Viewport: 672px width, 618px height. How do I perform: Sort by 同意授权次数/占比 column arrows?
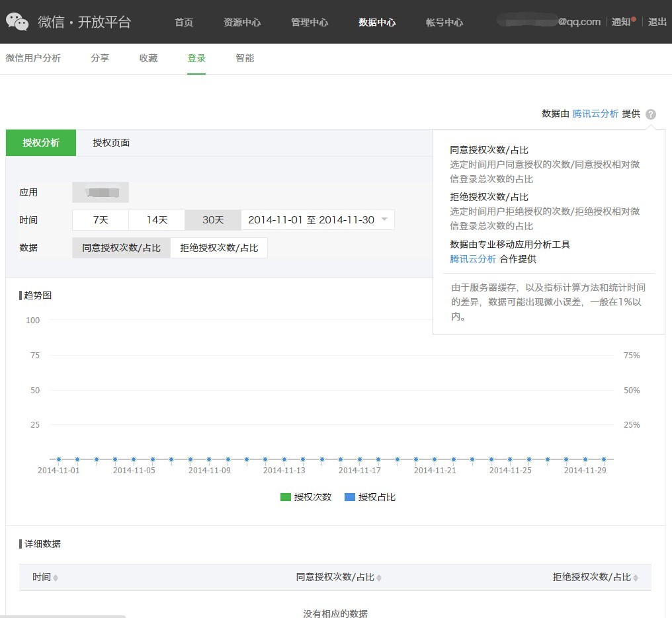379,578
